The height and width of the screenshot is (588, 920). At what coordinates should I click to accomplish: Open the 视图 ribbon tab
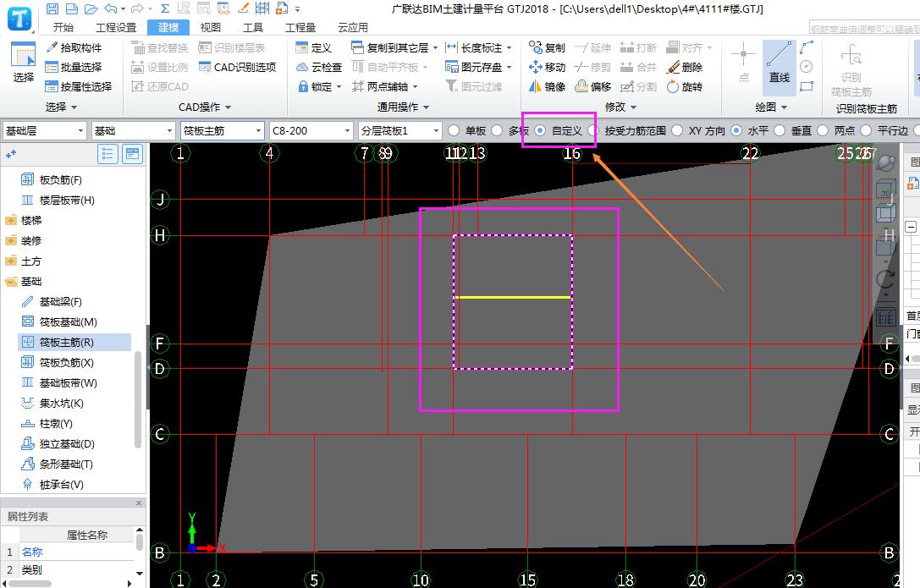(210, 27)
